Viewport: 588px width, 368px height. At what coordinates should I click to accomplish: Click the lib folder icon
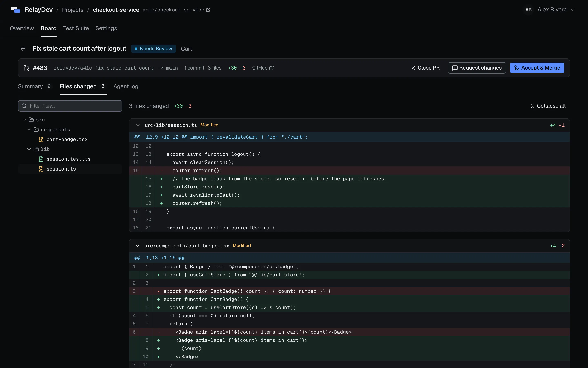pos(36,149)
